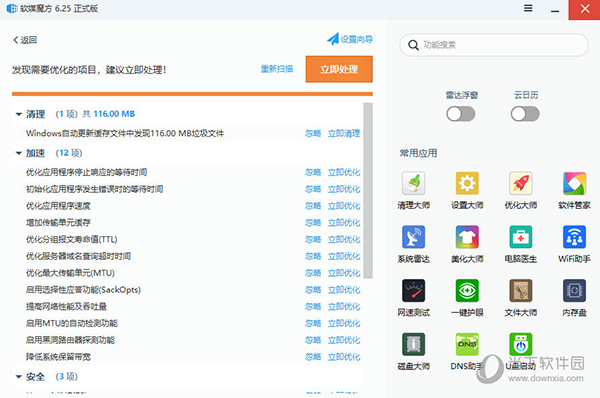Screen dimensions: 600x398
Task: Click 立即优化 for 优化分组报文寿命值(TTL)
Action: (344, 240)
